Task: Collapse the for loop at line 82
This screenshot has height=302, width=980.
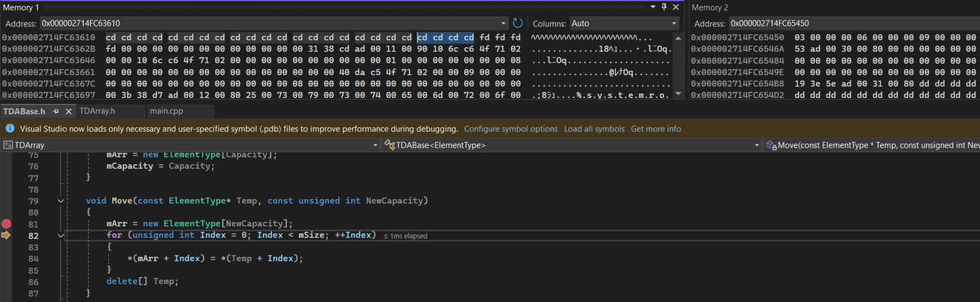Action: point(61,235)
